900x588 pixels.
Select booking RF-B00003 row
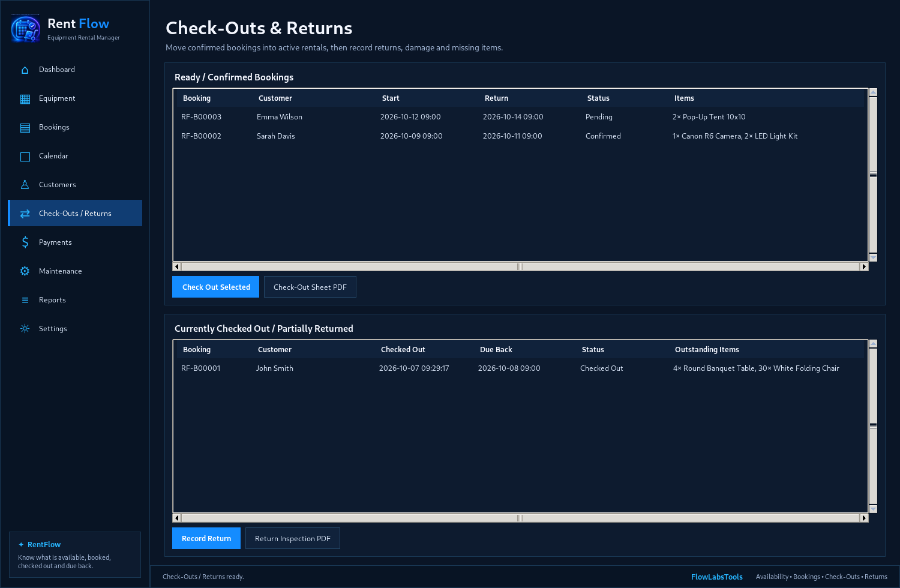(519, 117)
